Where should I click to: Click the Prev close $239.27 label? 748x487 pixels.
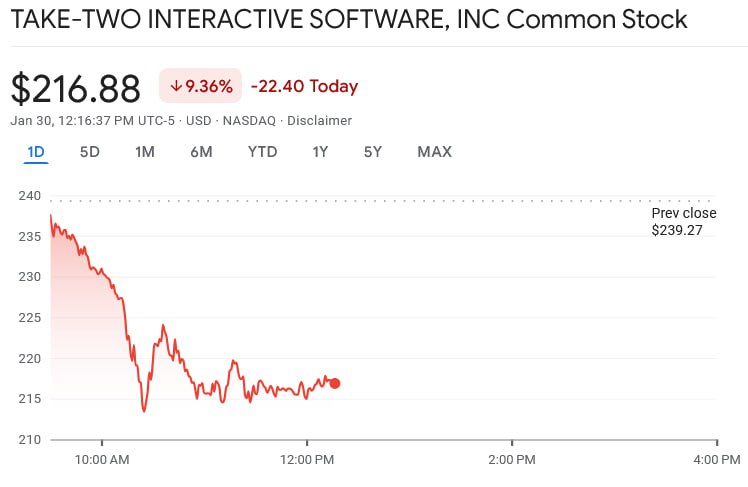click(x=684, y=221)
